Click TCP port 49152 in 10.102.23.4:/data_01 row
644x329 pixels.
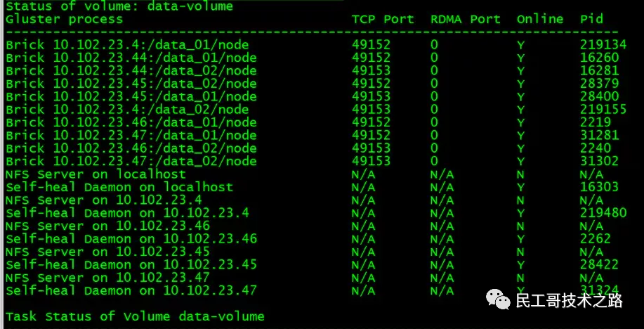pyautogui.click(x=371, y=45)
